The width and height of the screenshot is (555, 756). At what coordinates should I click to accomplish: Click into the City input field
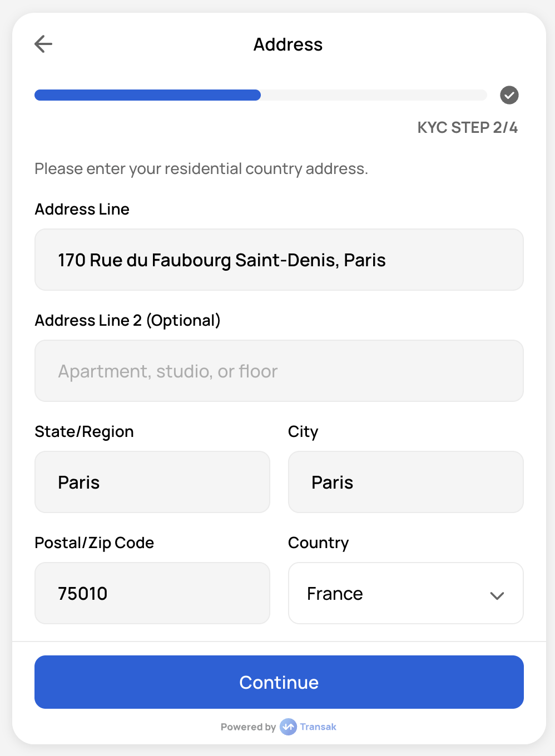coord(405,482)
